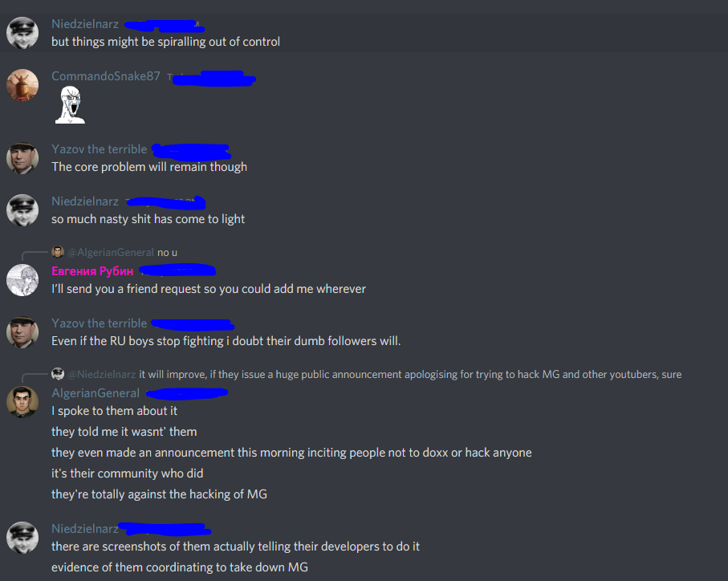The width and height of the screenshot is (728, 581).
Task: Click CommandoSnake87's profile avatar
Action: 22,85
